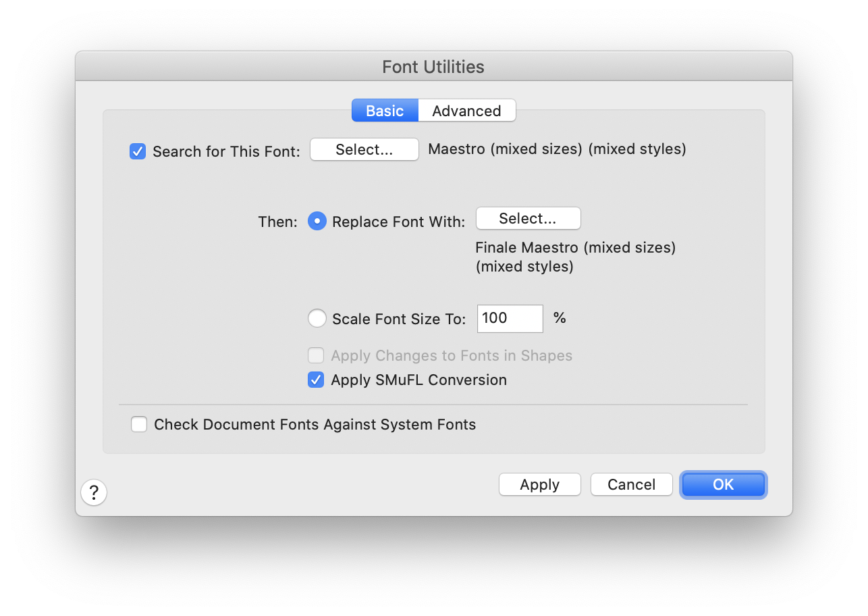This screenshot has height=616, width=868.
Task: Open help via the question mark icon
Action: [x=93, y=492]
